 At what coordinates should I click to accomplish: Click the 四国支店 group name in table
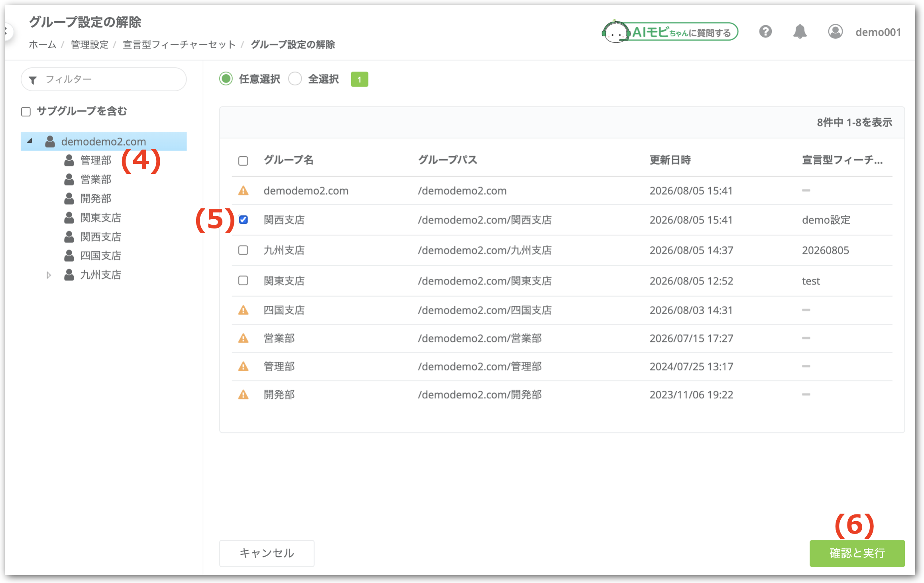pos(284,310)
